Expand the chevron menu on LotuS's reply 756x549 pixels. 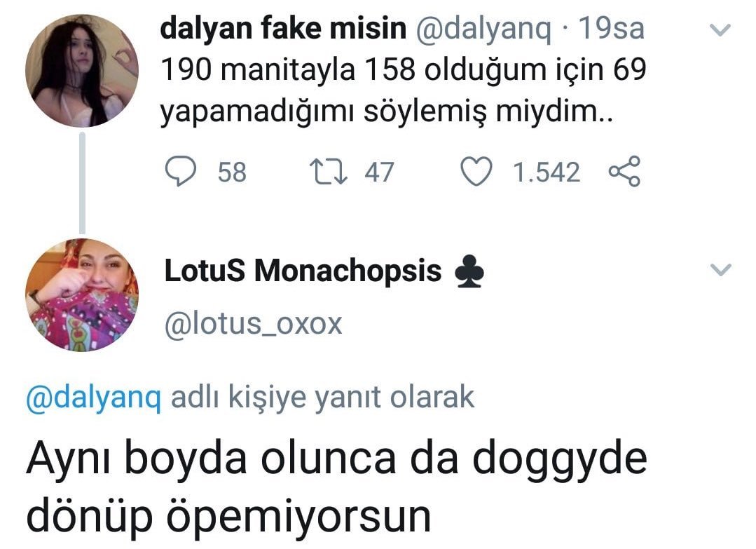point(721,269)
